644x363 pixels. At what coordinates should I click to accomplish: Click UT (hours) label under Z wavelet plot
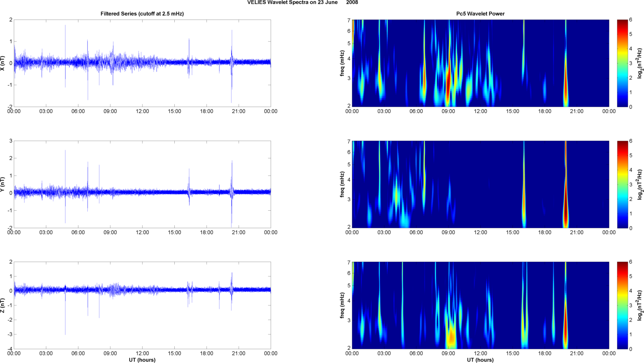click(480, 360)
